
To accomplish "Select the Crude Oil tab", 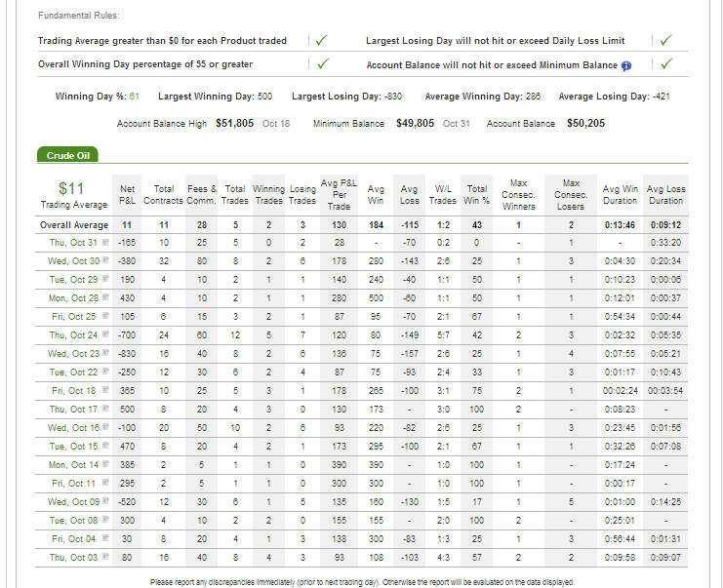I will point(67,155).
